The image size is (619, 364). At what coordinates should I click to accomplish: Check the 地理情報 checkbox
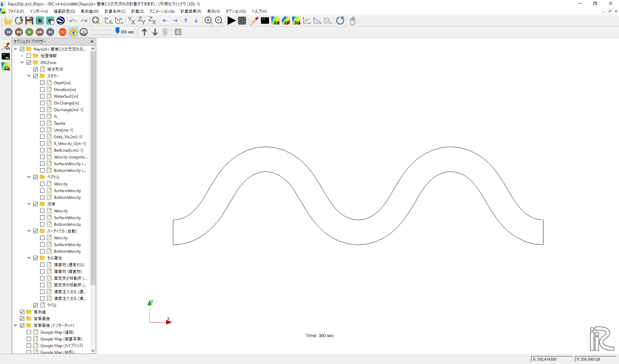click(x=29, y=56)
